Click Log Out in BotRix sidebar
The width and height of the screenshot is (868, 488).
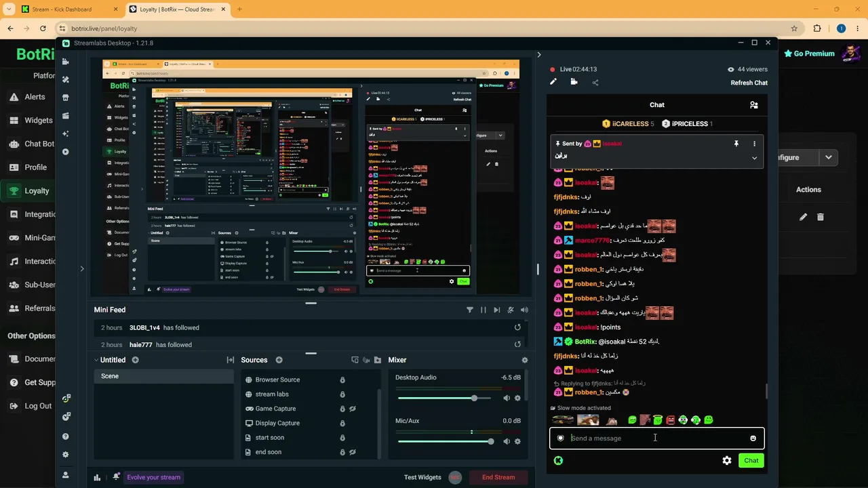click(29, 406)
